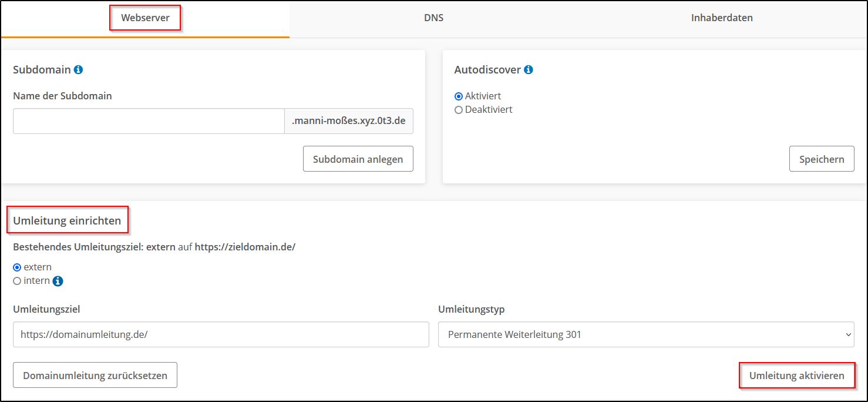Open the Umleitungstyp dropdown

click(646, 334)
